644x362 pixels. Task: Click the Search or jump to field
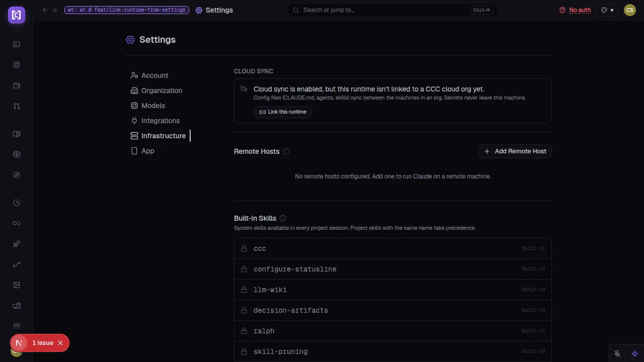(392, 10)
